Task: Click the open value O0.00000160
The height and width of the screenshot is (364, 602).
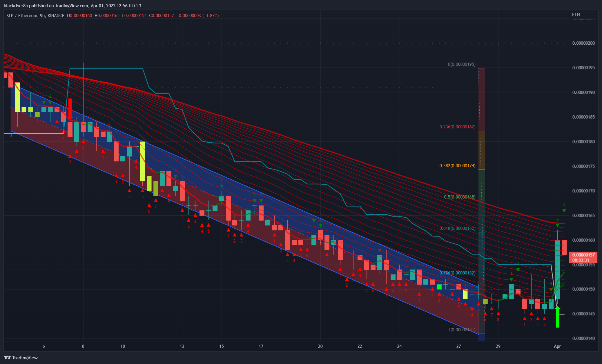Action: tap(79, 16)
